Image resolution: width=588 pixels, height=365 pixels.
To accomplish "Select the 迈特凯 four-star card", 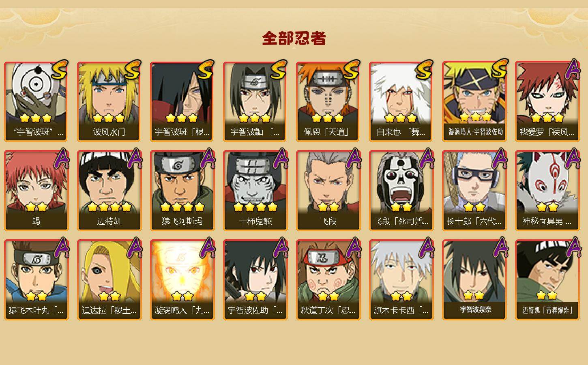I will pos(109,191).
